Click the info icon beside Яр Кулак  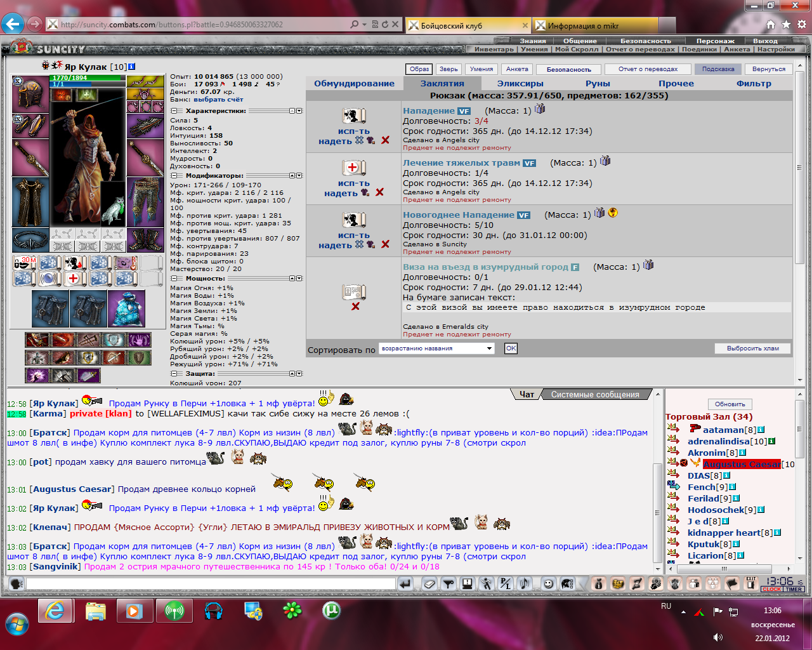tap(131, 67)
